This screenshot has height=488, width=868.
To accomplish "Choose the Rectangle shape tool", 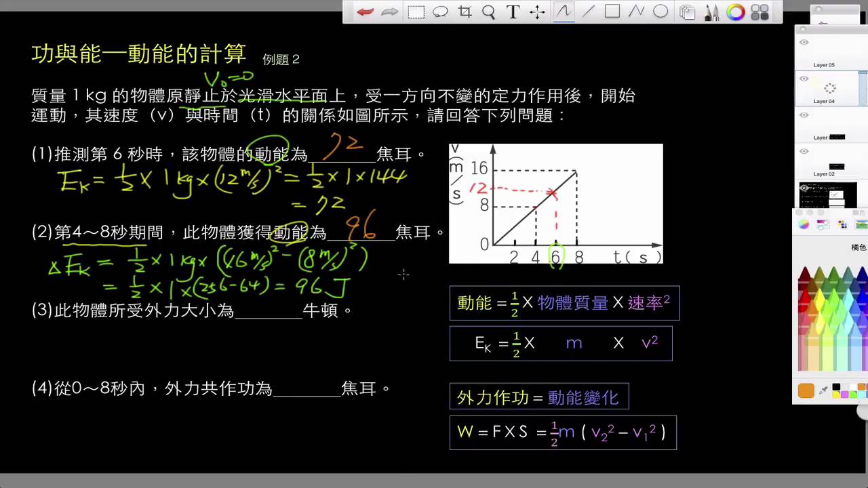I will (612, 12).
